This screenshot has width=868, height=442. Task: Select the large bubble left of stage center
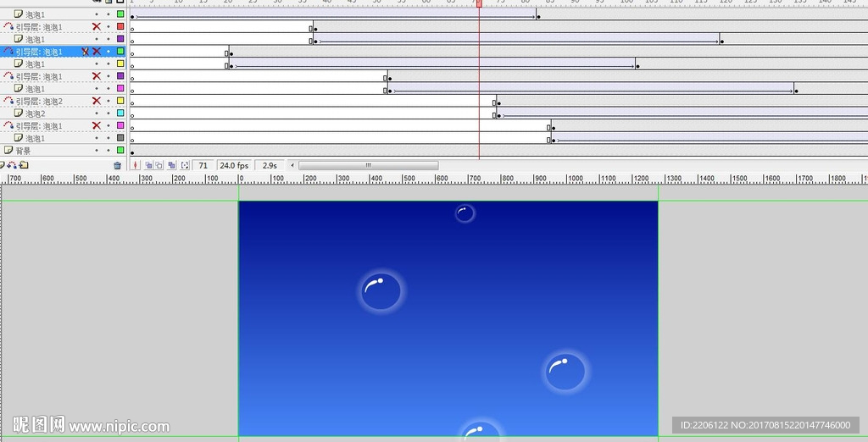point(381,291)
